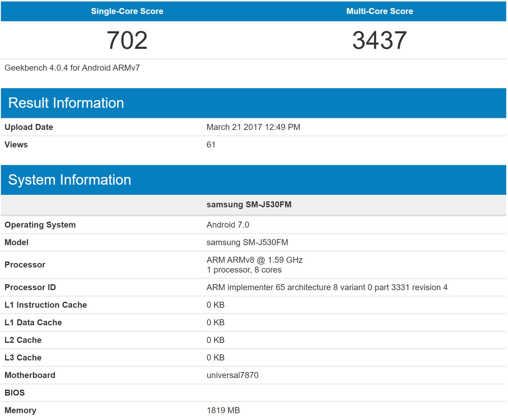Click the Memory label
The width and height of the screenshot is (508, 420).
click(20, 410)
